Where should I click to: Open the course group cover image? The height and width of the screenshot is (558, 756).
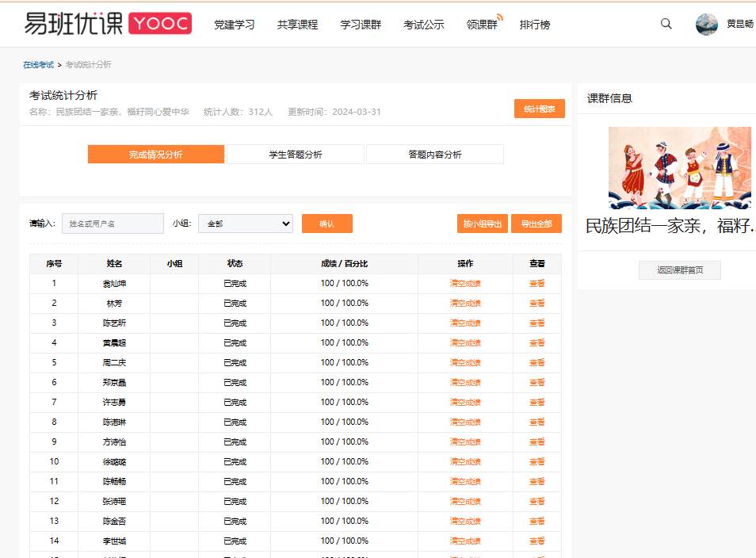(x=679, y=167)
